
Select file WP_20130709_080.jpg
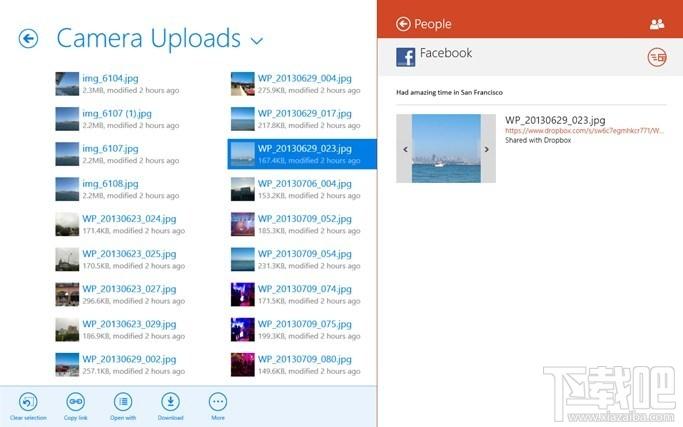click(296, 365)
